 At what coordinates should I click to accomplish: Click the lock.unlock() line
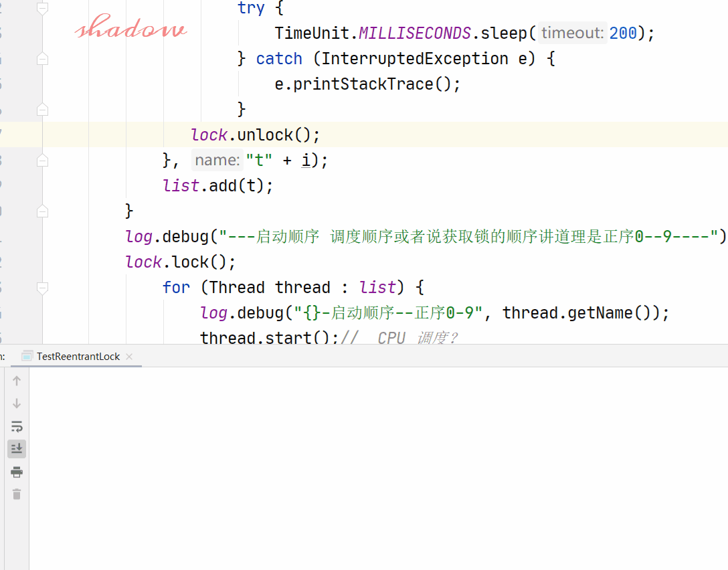pyautogui.click(x=256, y=135)
